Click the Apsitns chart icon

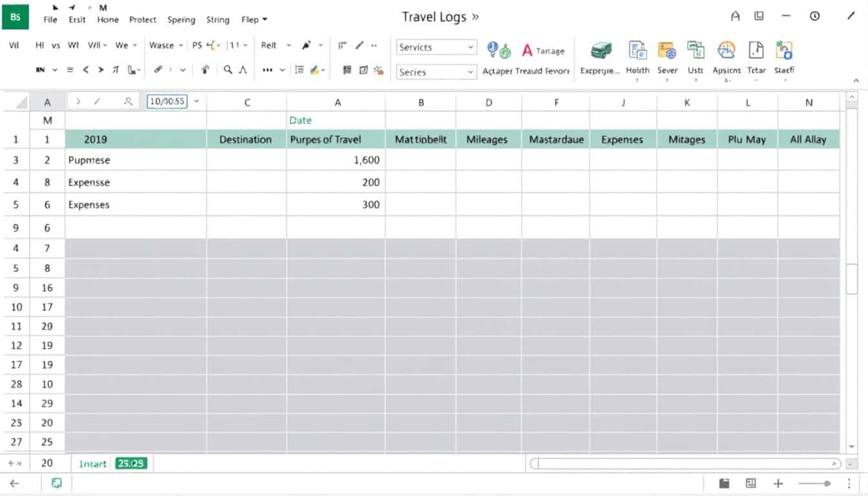click(727, 51)
